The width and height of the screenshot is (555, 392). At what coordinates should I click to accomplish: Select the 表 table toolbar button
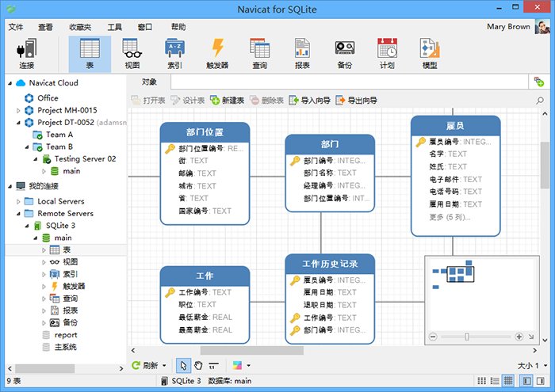90,54
